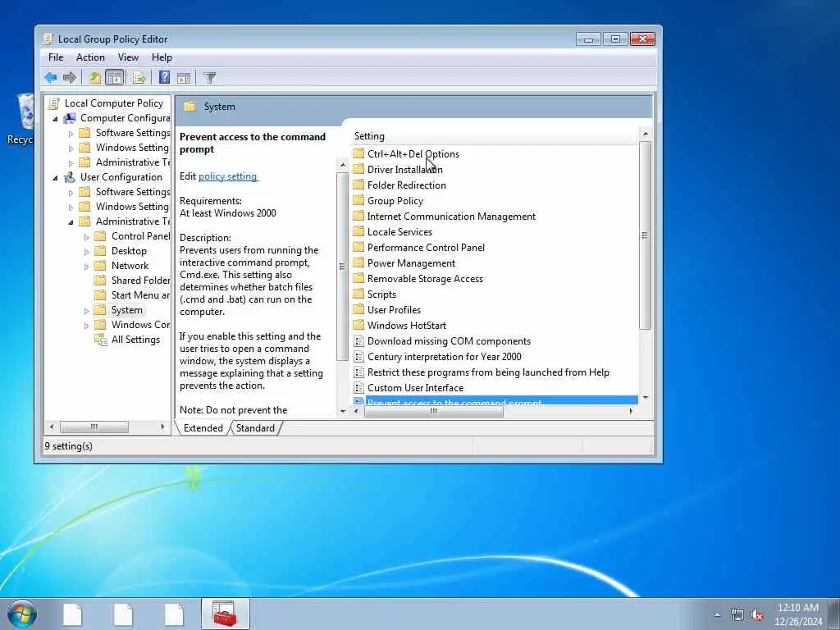The image size is (840, 630).
Task: Switch to the Standard tab
Action: (x=255, y=428)
